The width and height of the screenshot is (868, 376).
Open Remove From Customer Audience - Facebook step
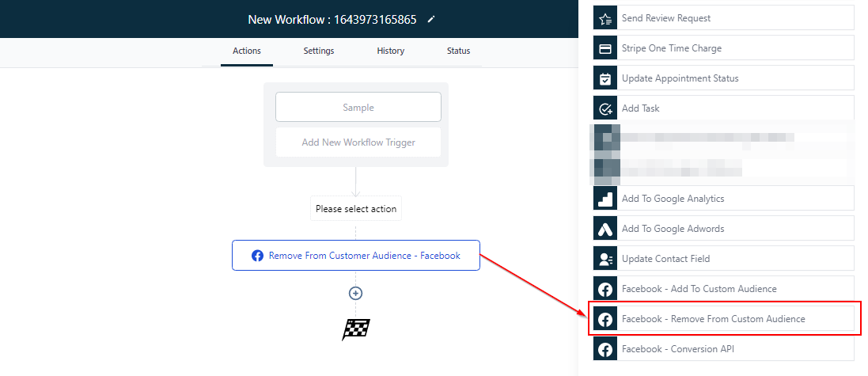(x=356, y=256)
